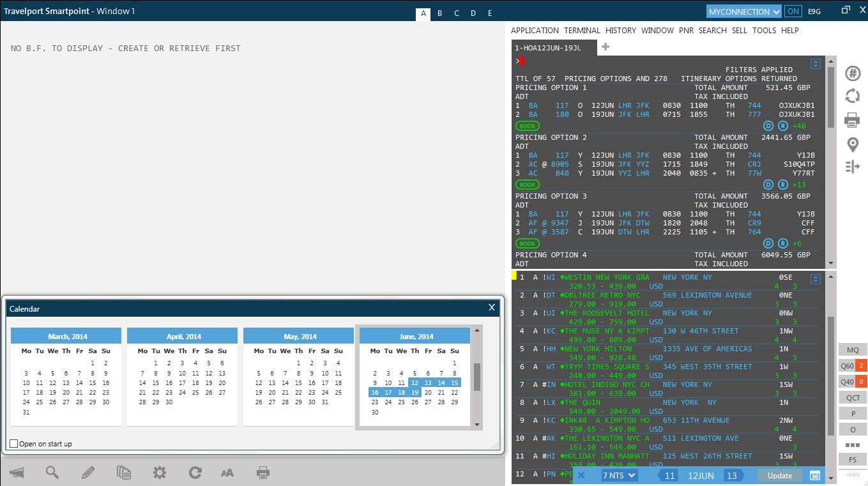
Task: Open the SEARCH menu
Action: click(x=713, y=30)
